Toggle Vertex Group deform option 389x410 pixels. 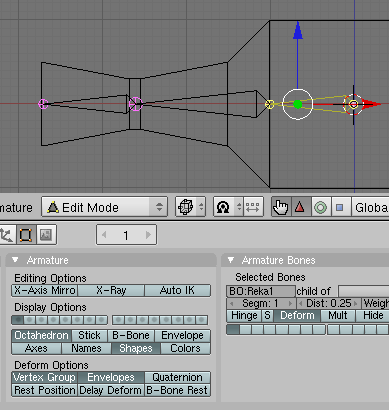[x=45, y=377]
